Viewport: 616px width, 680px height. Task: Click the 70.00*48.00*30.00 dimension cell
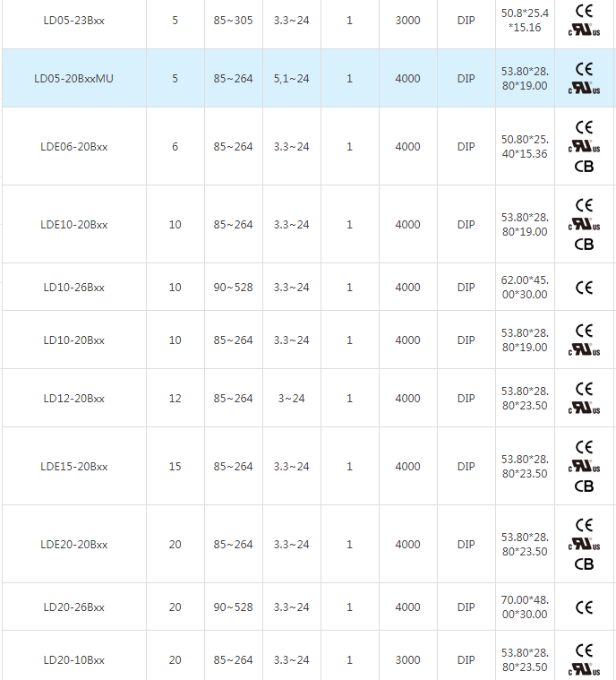pos(524,607)
